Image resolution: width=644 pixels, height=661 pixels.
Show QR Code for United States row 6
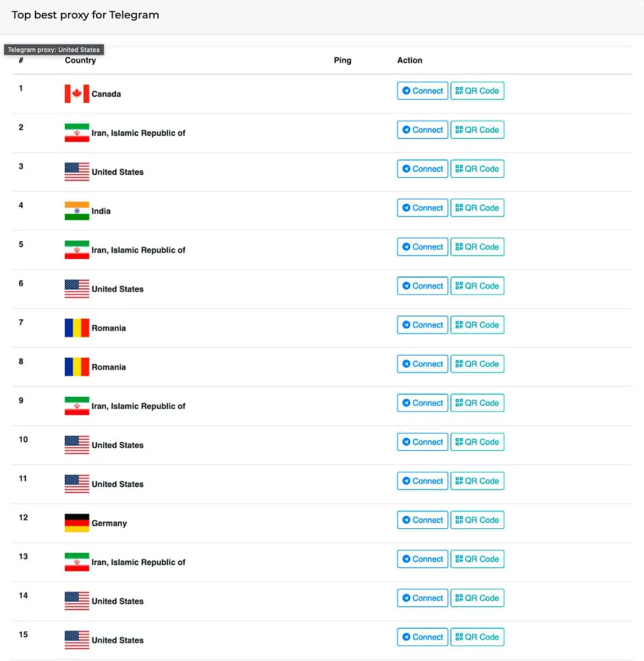pyautogui.click(x=477, y=286)
